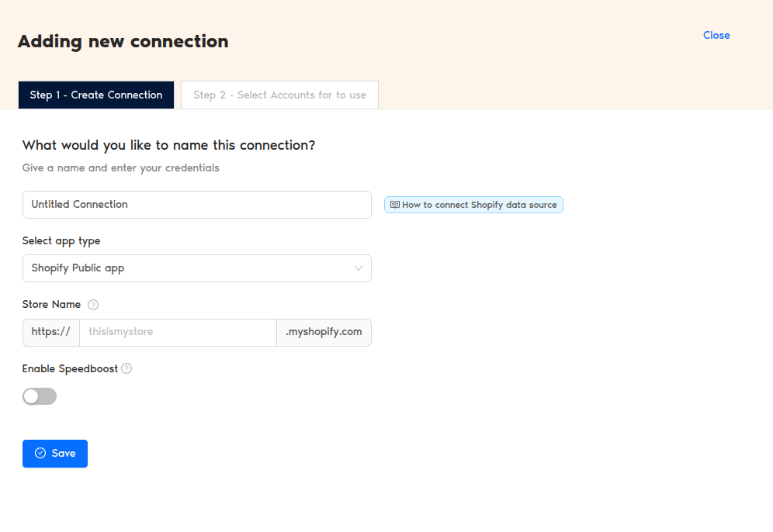Screen dimensions: 773x532
Task: Click the .myshopify.com suffix addon
Action: (324, 332)
